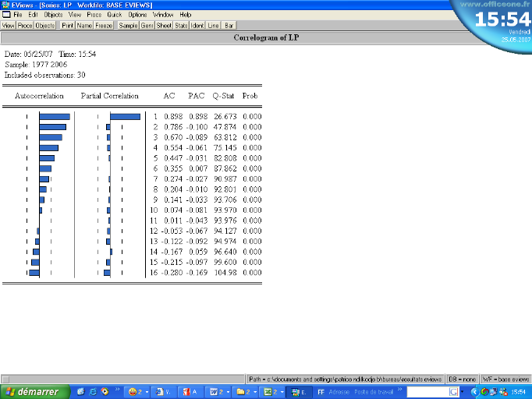Expand quick launch overflow chevron
The width and height of the screenshot is (532, 399).
click(117, 389)
